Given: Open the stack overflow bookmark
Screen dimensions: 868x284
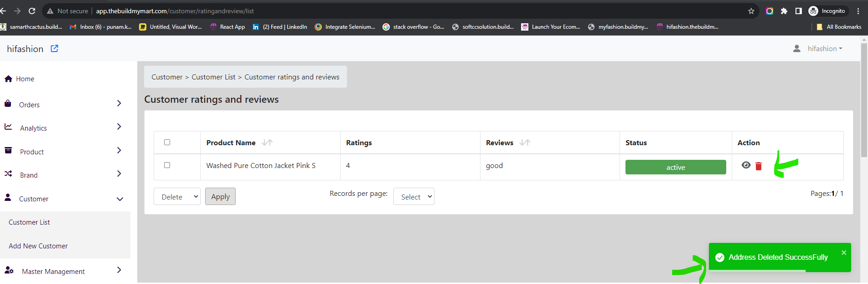Looking at the screenshot, I should pyautogui.click(x=413, y=27).
